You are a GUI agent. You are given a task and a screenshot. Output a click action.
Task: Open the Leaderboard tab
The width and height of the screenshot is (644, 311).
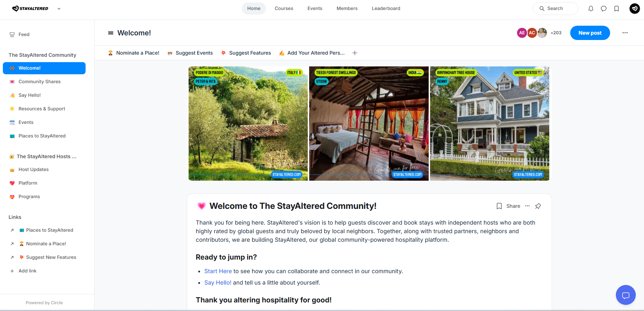pyautogui.click(x=386, y=9)
